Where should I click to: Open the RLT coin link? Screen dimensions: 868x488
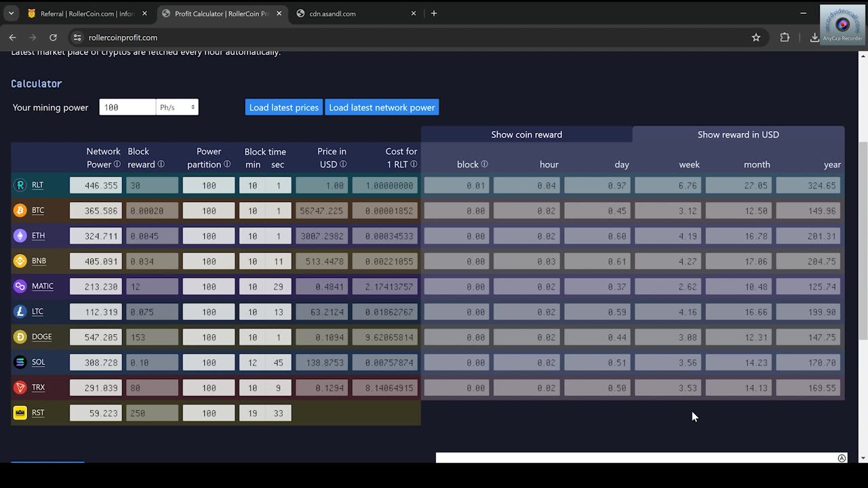tap(37, 185)
